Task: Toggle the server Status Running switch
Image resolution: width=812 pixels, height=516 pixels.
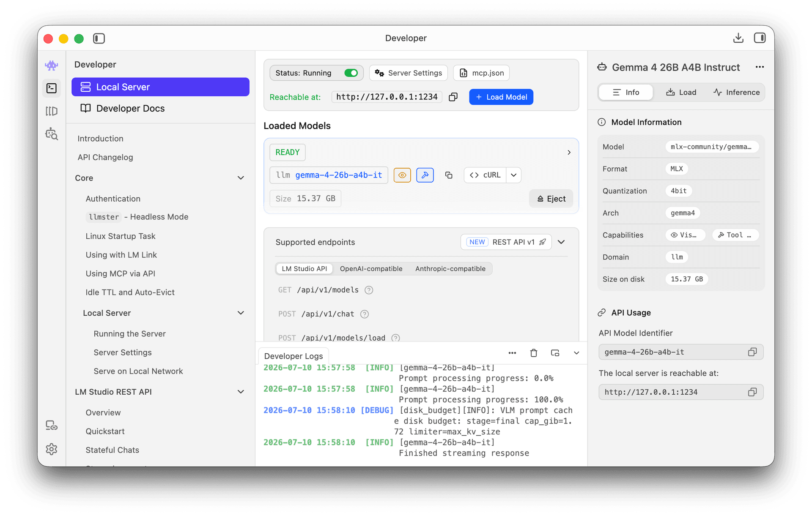Action: 351,73
